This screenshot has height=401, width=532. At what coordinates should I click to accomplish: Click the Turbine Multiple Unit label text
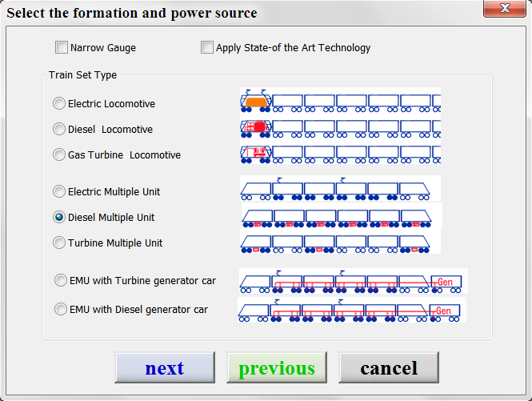(115, 243)
